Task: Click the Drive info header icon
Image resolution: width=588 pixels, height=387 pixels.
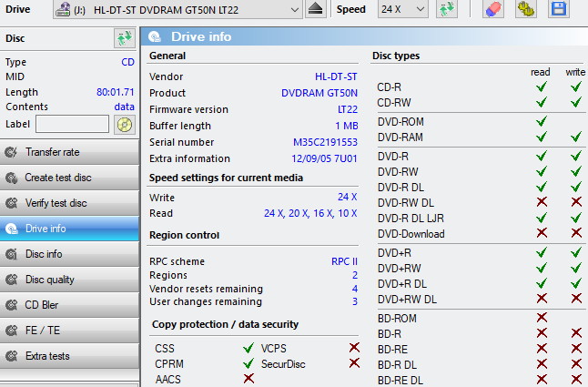Action: (156, 37)
